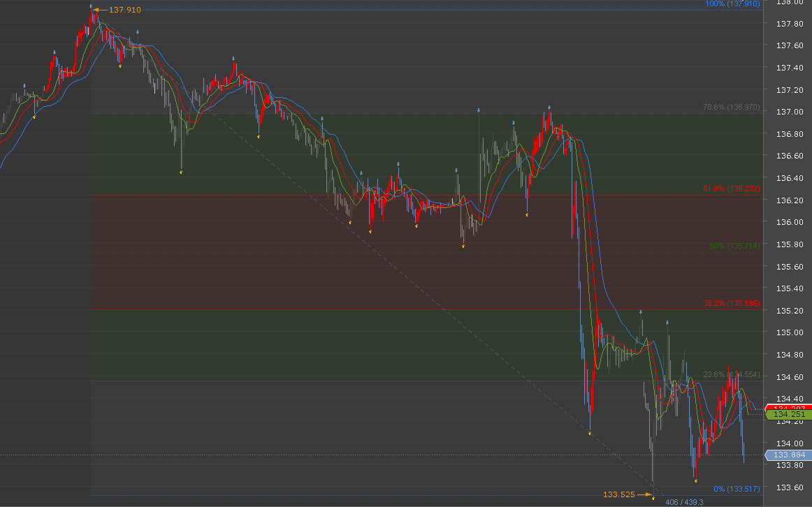Click the 133.525 low price label text
Image resolution: width=812 pixels, height=507 pixels.
pyautogui.click(x=618, y=494)
